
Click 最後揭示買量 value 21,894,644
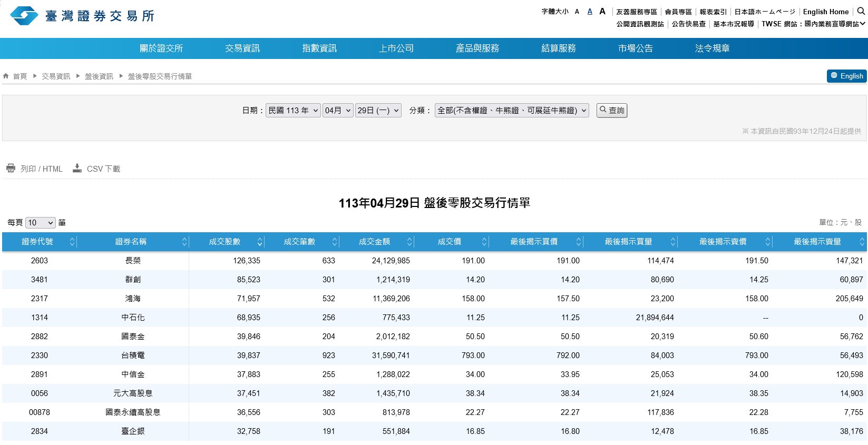655,318
